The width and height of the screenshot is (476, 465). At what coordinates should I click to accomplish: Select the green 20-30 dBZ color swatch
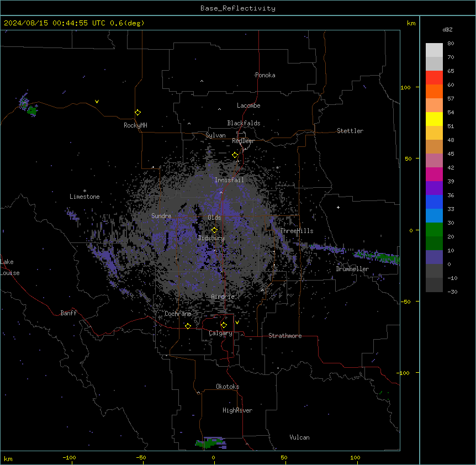434,230
